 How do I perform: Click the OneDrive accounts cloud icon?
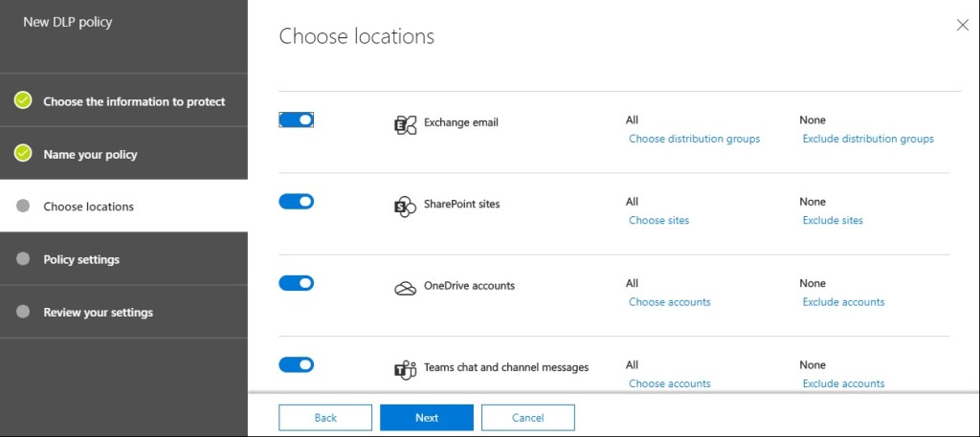pyautogui.click(x=405, y=288)
